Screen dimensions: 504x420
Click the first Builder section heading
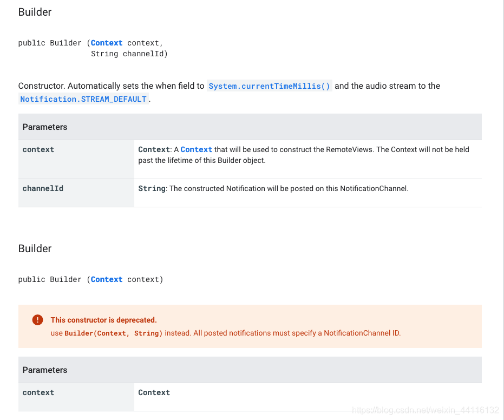pyautogui.click(x=35, y=12)
